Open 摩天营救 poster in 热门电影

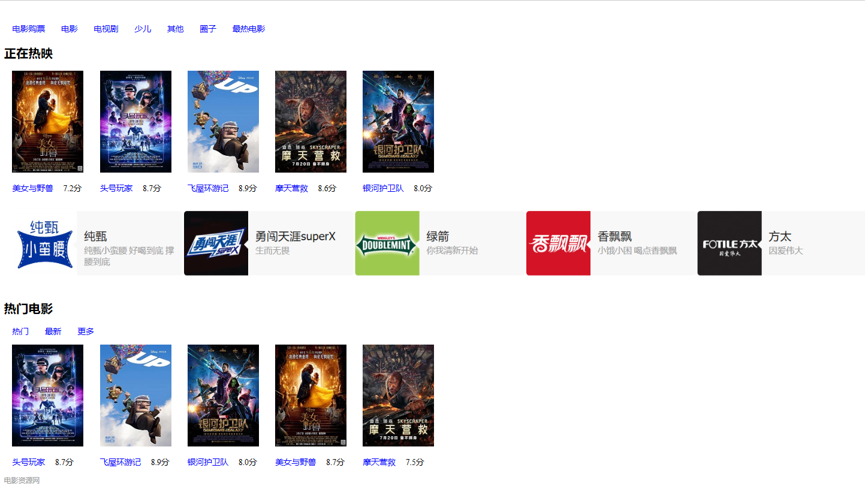coord(398,396)
